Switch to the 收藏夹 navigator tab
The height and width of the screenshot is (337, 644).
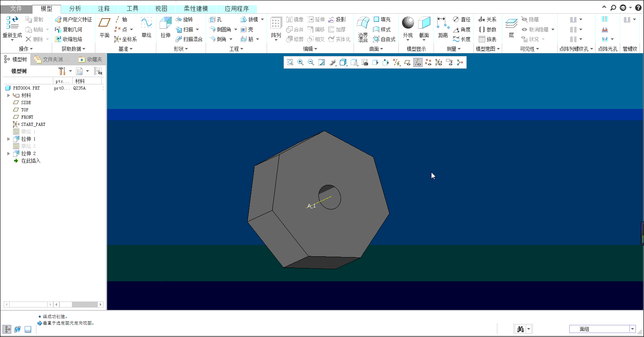(90, 59)
